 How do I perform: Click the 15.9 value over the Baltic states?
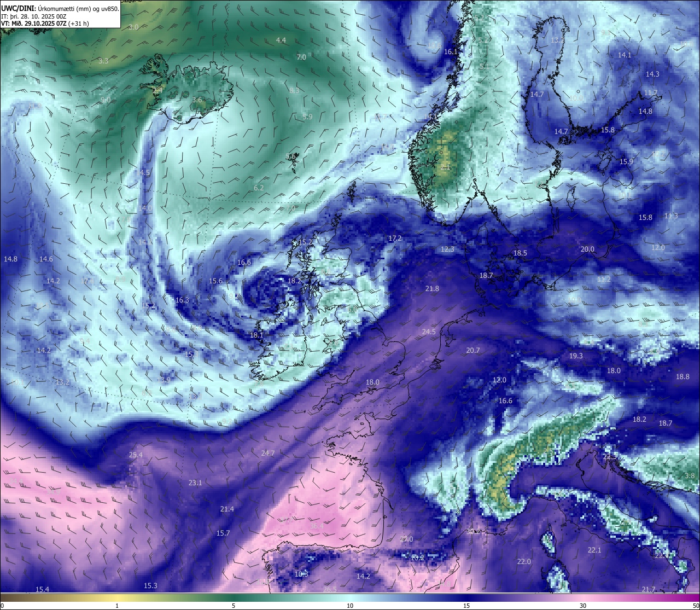tap(626, 162)
